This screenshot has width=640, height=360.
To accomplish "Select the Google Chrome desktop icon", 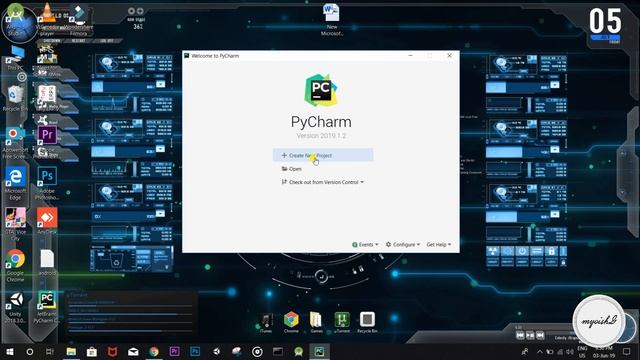I will pyautogui.click(x=16, y=265).
